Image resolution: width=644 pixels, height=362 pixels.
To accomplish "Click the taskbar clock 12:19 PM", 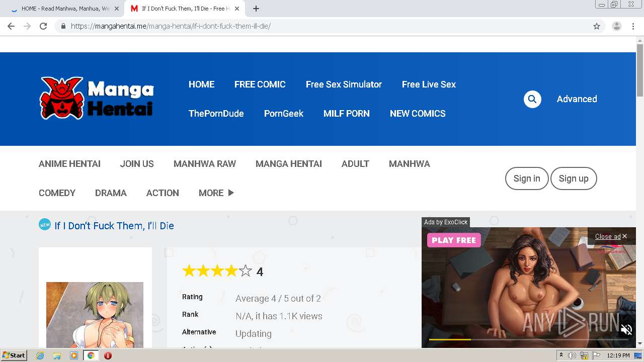I will 618,355.
